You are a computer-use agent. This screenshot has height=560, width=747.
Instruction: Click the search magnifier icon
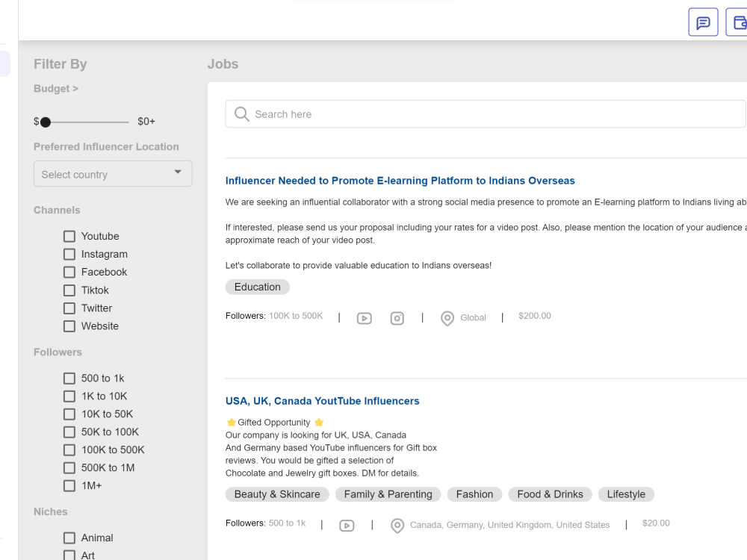point(241,114)
